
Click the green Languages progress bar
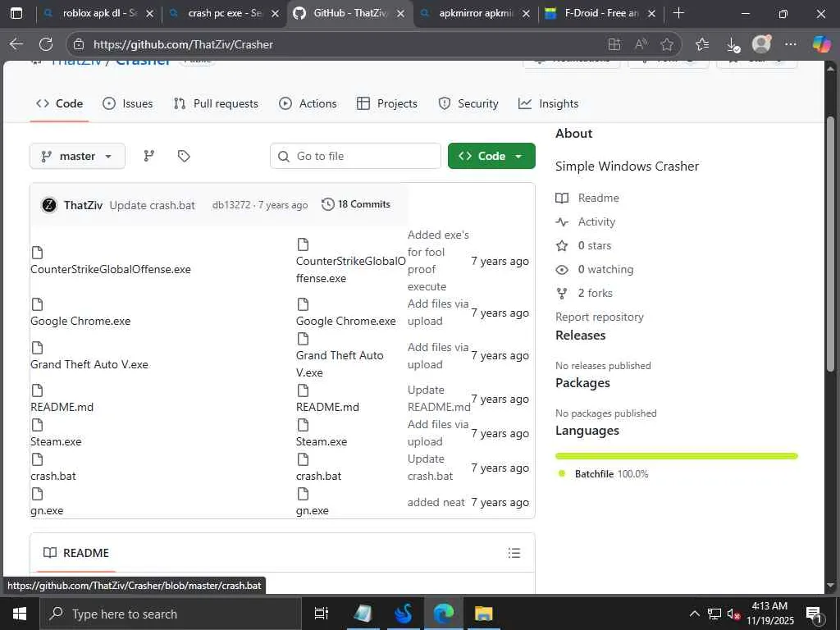pyautogui.click(x=677, y=456)
